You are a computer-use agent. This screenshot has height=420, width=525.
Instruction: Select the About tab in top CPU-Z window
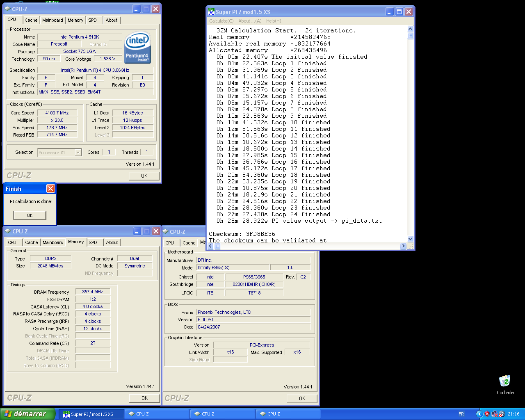point(112,20)
